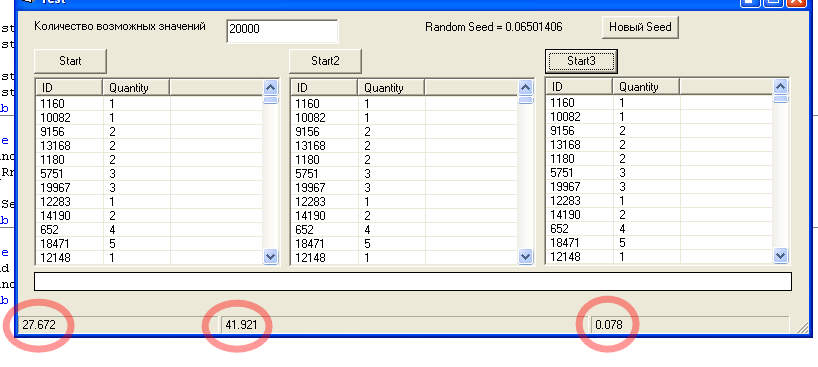Focus the 20000 values input field
Viewport: 818px width, 367px height.
click(x=282, y=31)
